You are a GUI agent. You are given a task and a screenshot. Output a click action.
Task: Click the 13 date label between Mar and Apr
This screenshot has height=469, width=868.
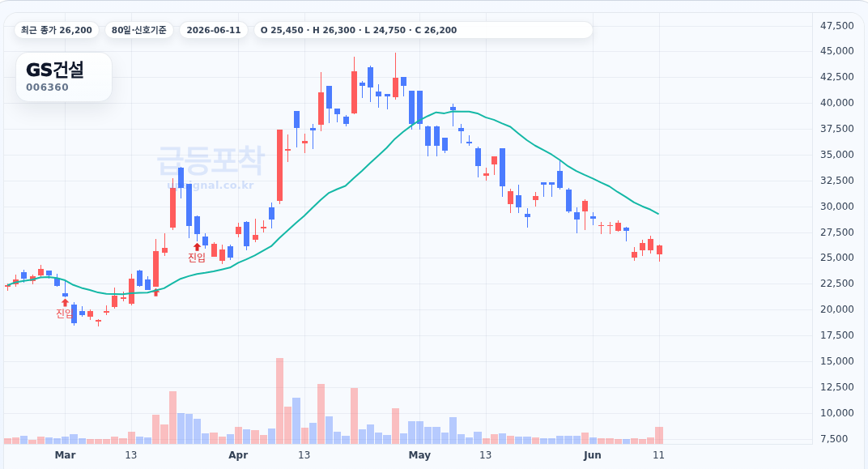[x=130, y=455]
